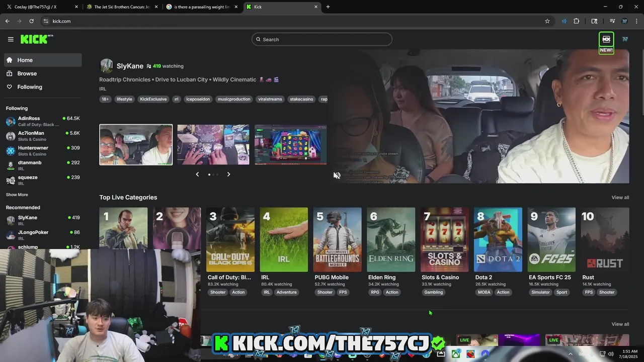Open the Rust category card
The image size is (644, 362).
(x=605, y=240)
